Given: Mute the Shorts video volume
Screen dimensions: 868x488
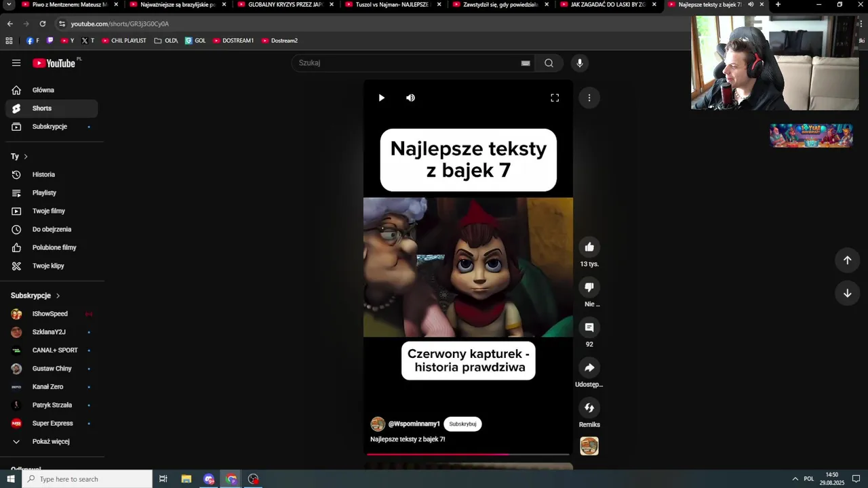Looking at the screenshot, I should pyautogui.click(x=410, y=98).
